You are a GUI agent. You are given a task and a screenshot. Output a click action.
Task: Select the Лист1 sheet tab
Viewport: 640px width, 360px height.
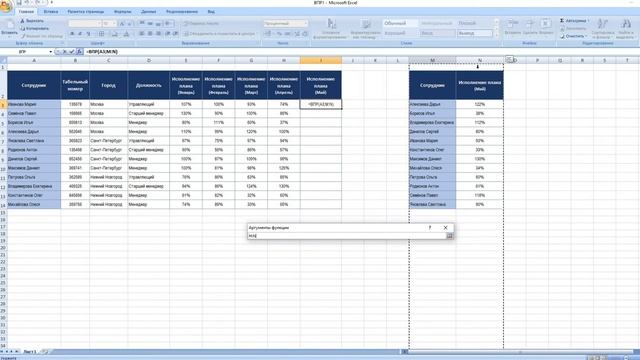tap(29, 351)
